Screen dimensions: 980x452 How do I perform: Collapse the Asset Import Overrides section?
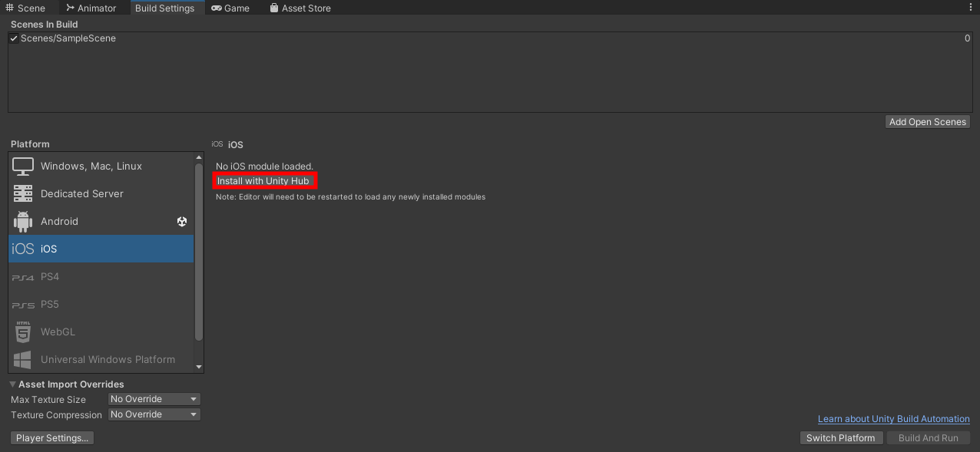tap(13, 384)
